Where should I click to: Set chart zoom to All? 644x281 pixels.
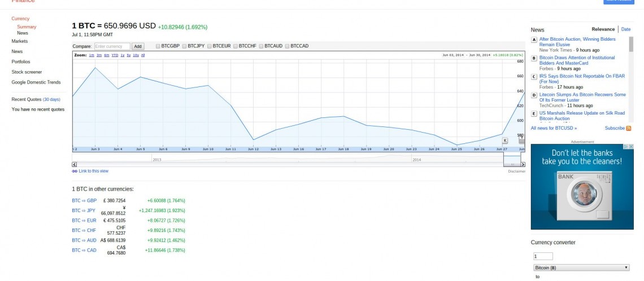(x=143, y=55)
